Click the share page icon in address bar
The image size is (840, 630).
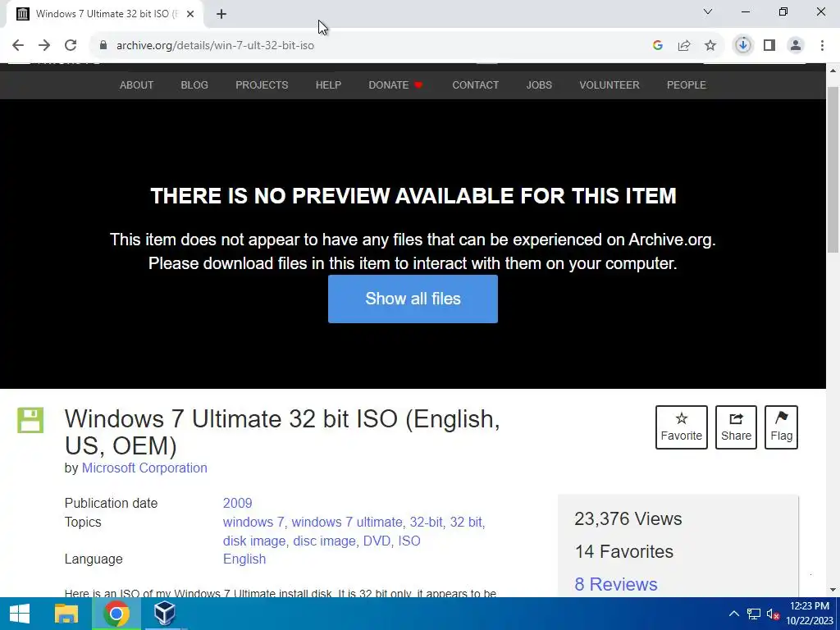(684, 46)
